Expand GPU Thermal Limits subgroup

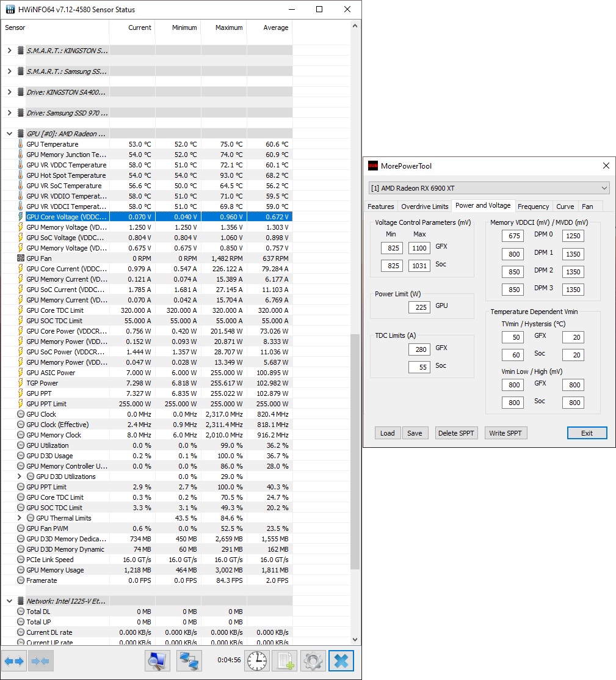pyautogui.click(x=19, y=518)
